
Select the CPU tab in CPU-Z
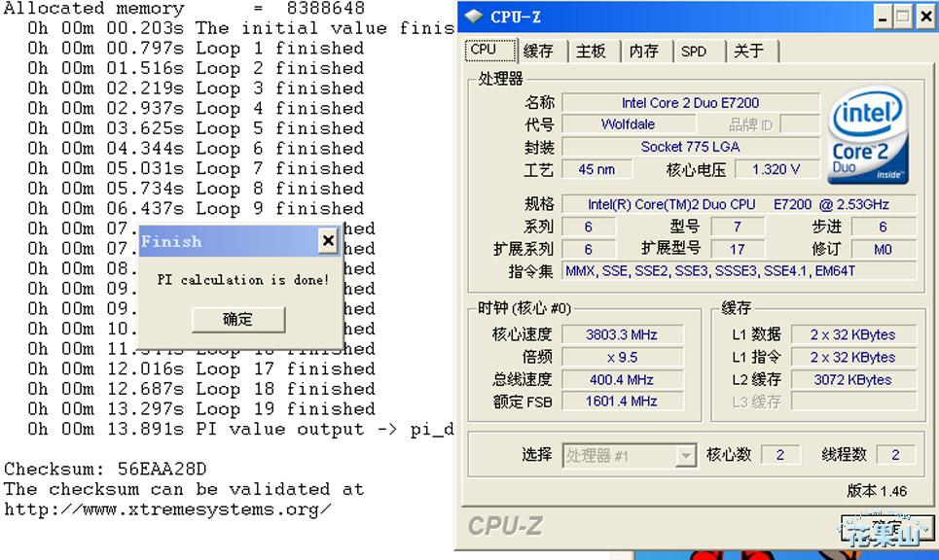489,51
